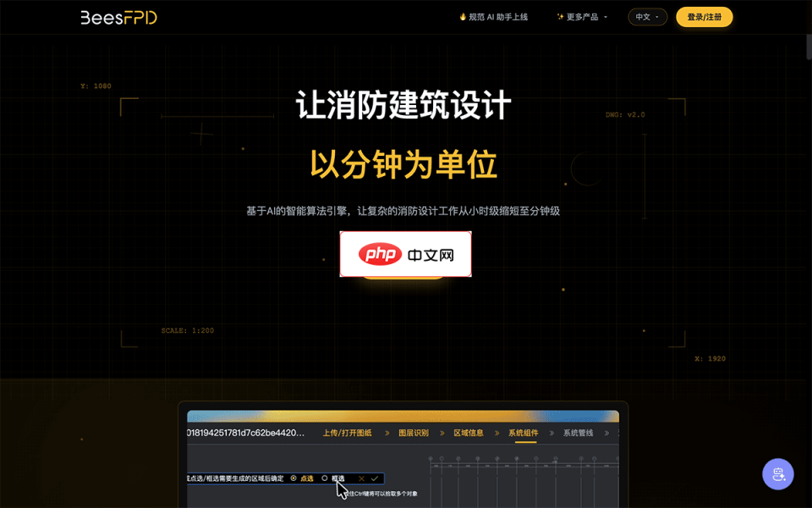Expand the 更多产品 dropdown menu
The image size is (812, 508).
tap(582, 17)
